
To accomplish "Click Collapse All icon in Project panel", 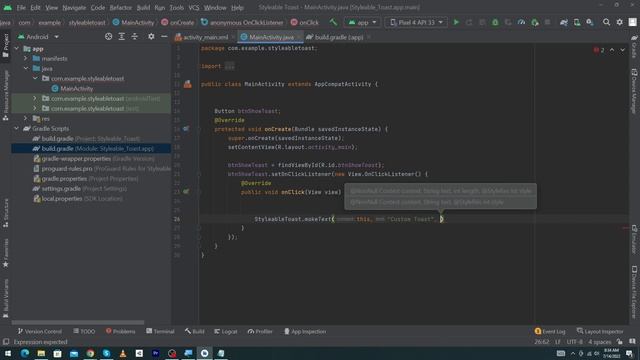I will (x=134, y=37).
